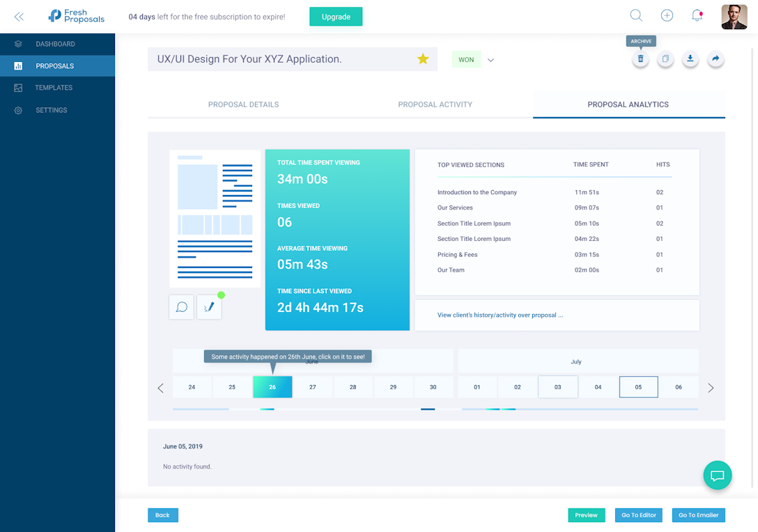
Task: Go to previous dates in timeline
Action: pos(161,388)
